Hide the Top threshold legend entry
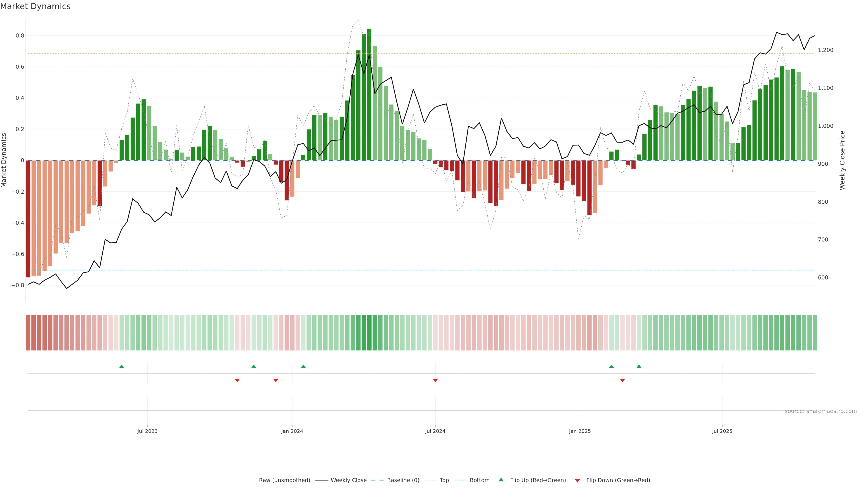 (444, 480)
